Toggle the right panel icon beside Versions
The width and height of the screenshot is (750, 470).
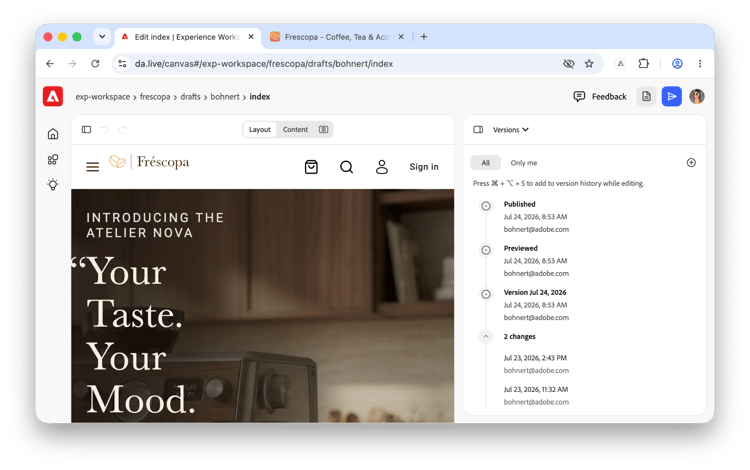click(478, 130)
